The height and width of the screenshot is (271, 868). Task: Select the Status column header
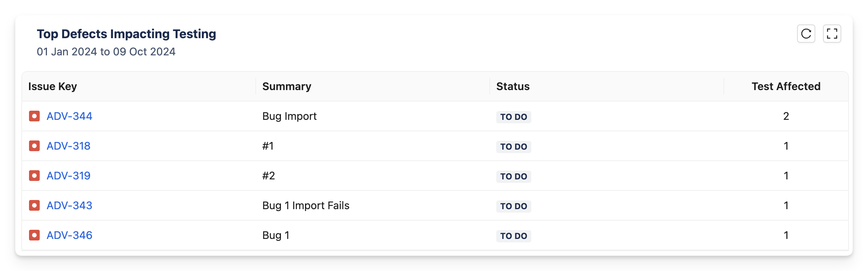tap(513, 86)
